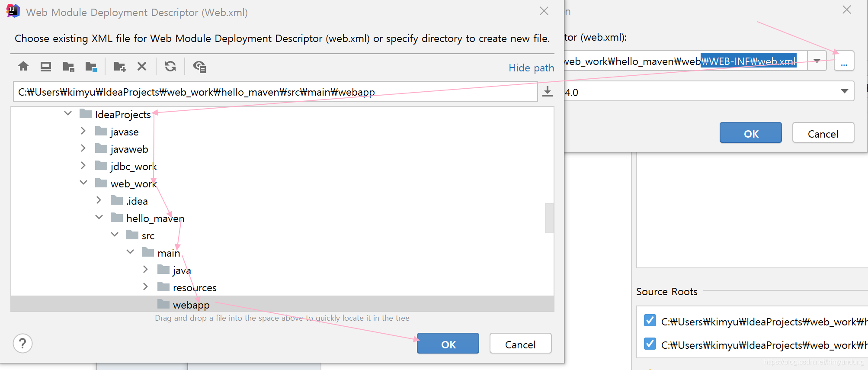The image size is (868, 370).
Task: Confirm file chooser with OK
Action: [x=448, y=344]
